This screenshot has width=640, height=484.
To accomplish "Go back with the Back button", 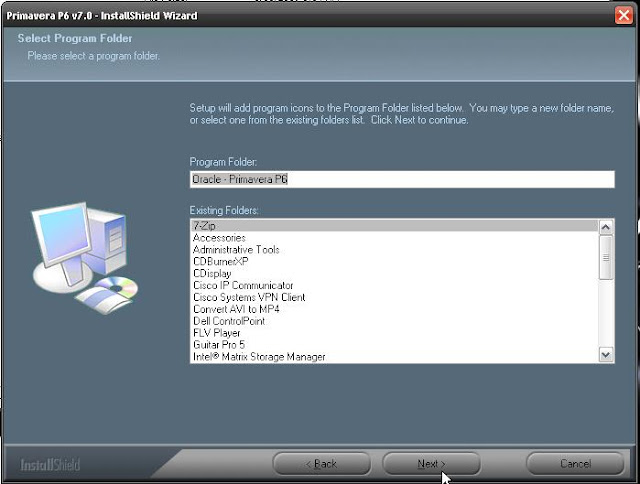I will pyautogui.click(x=322, y=464).
